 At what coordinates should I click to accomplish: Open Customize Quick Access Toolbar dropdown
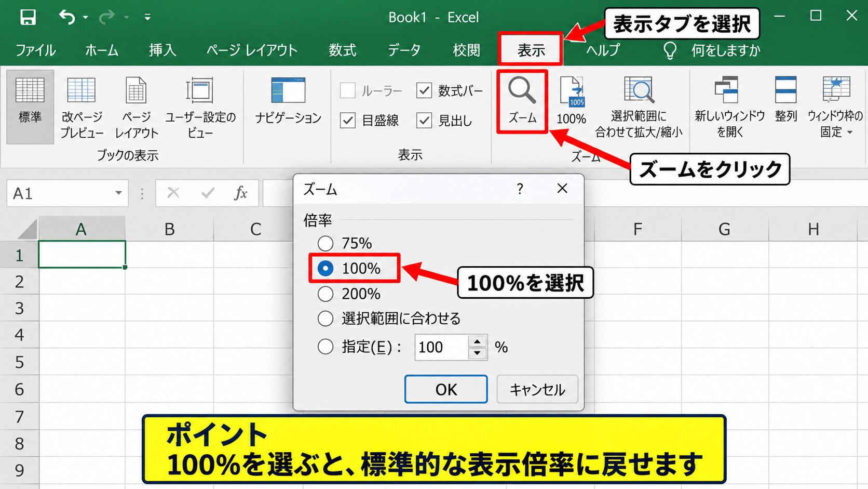tap(147, 17)
